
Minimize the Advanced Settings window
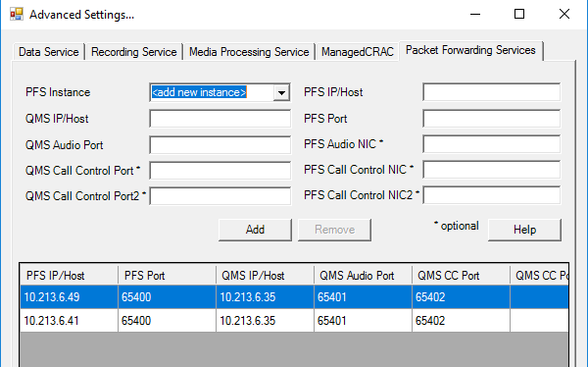click(475, 15)
